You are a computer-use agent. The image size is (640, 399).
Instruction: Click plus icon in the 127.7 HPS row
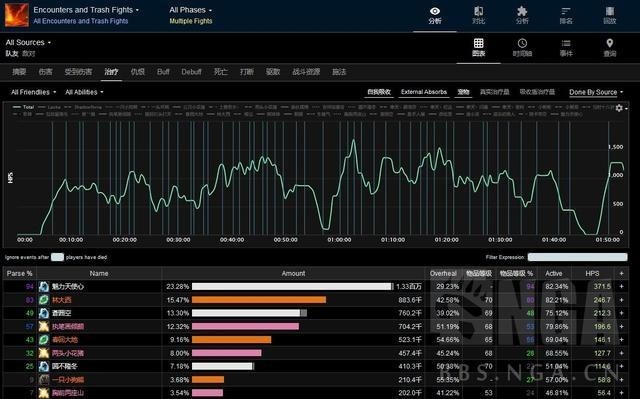point(622,353)
